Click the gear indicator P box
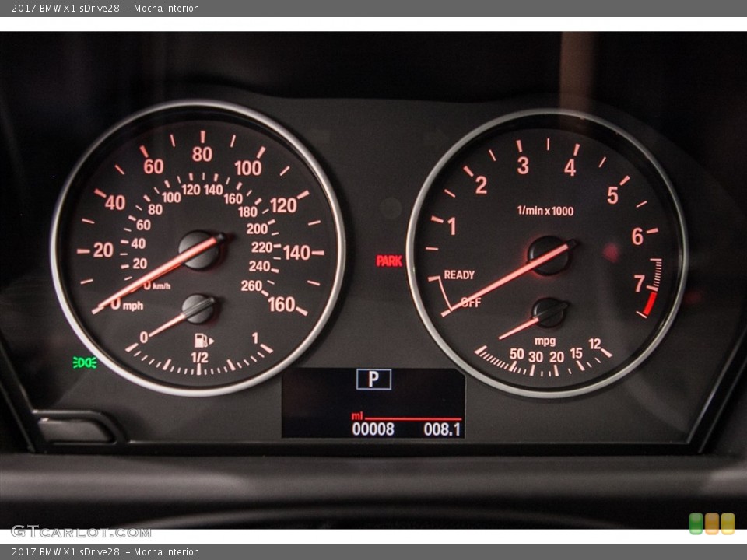This screenshot has width=747, height=560. (374, 380)
